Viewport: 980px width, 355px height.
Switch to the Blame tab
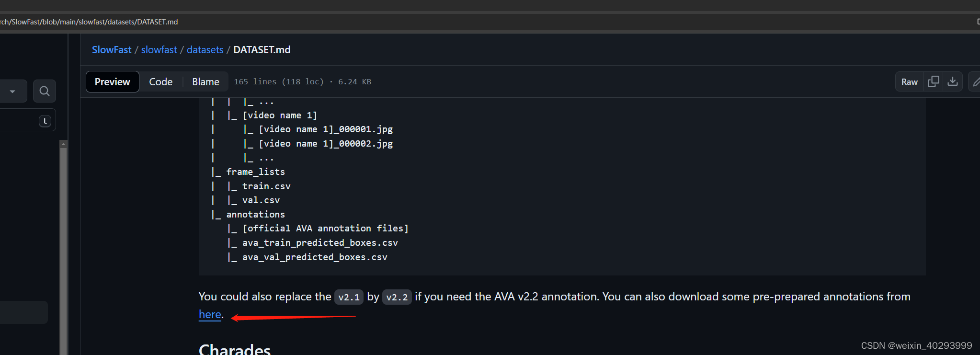[206, 82]
